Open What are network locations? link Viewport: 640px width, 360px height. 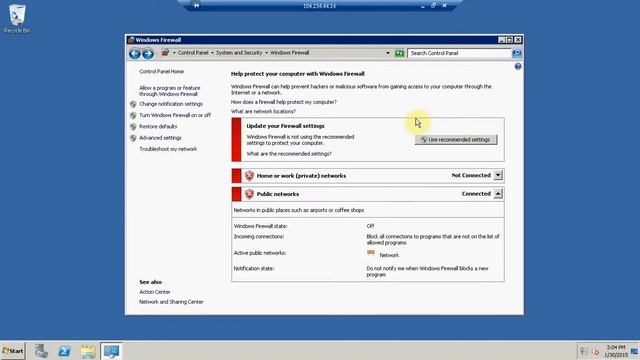click(x=263, y=111)
